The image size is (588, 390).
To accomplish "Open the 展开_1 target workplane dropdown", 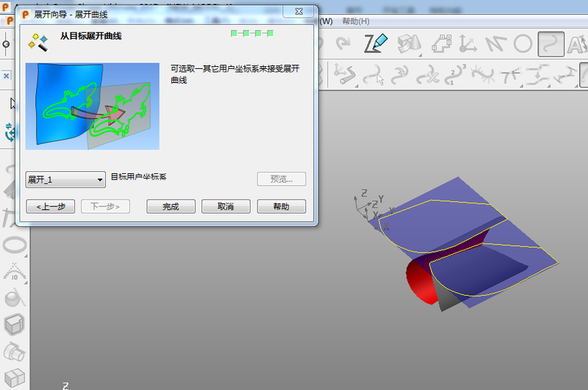I will pyautogui.click(x=65, y=180).
